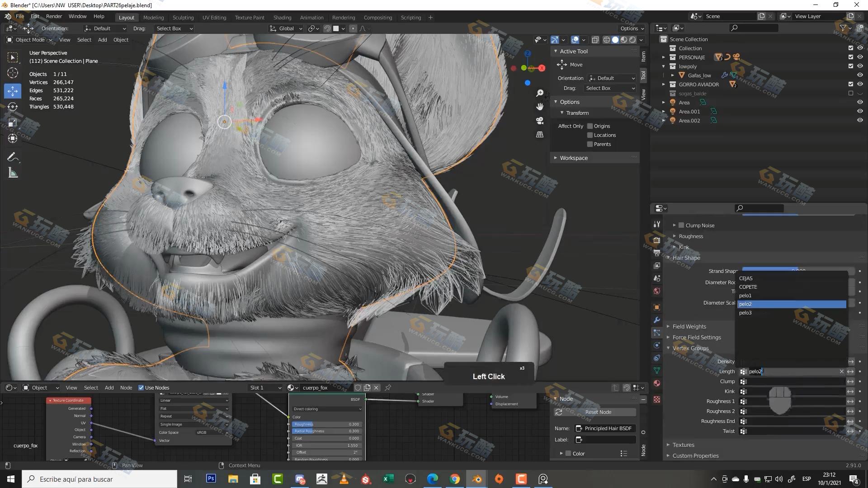The height and width of the screenshot is (488, 868).
Task: Select the Scale tool in toolbar
Action: point(13,123)
